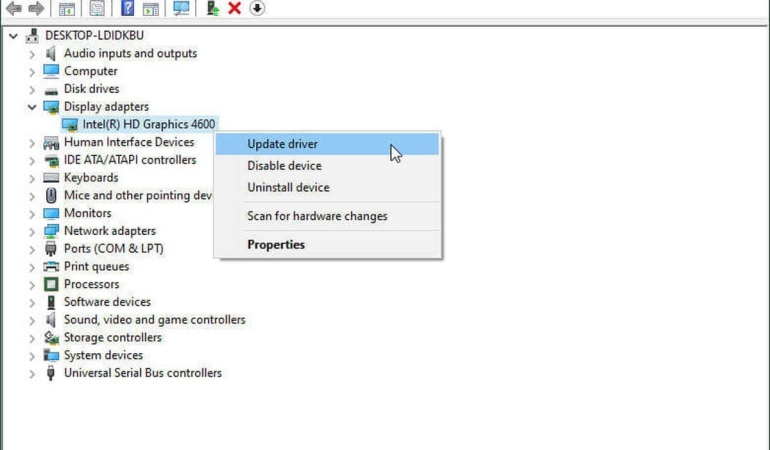Viewport: 770px width, 450px height.
Task: Select the Keyboards label
Action: pos(91,178)
